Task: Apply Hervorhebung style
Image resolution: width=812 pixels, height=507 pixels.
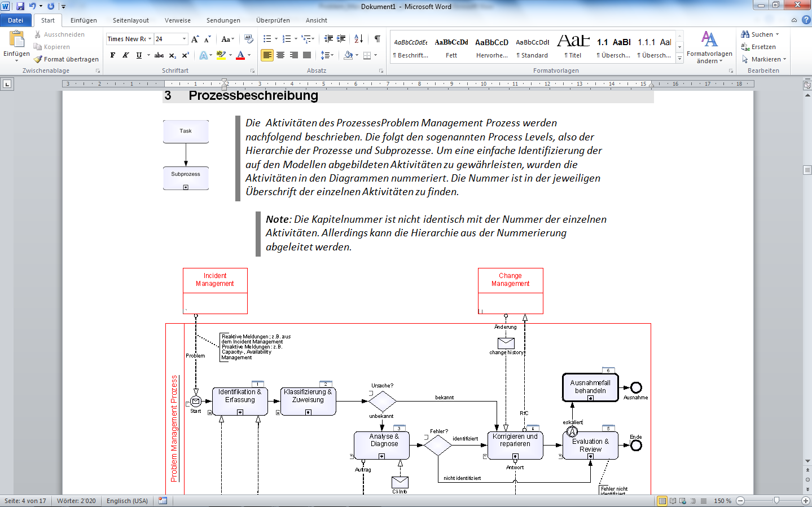Action: [x=492, y=48]
